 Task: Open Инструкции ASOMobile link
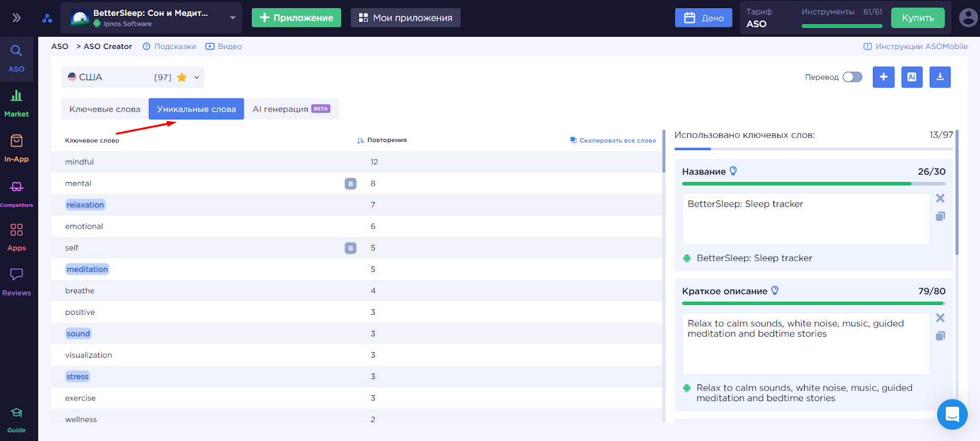coord(916,47)
